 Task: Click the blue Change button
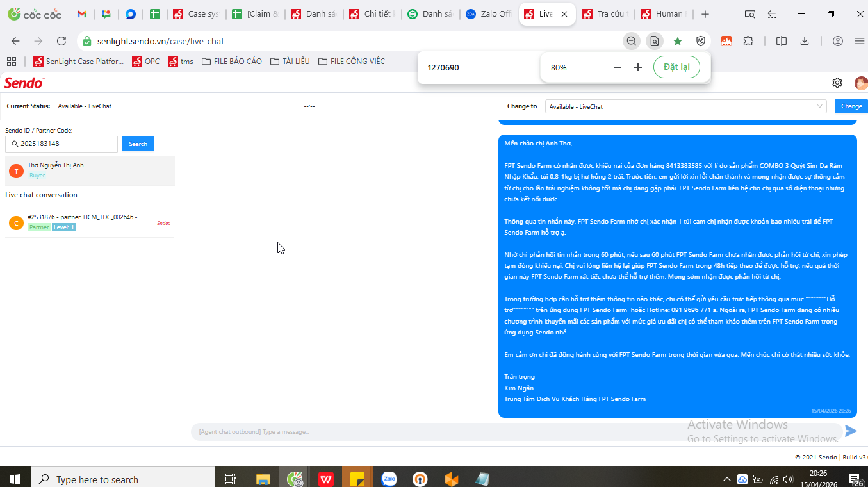click(851, 106)
